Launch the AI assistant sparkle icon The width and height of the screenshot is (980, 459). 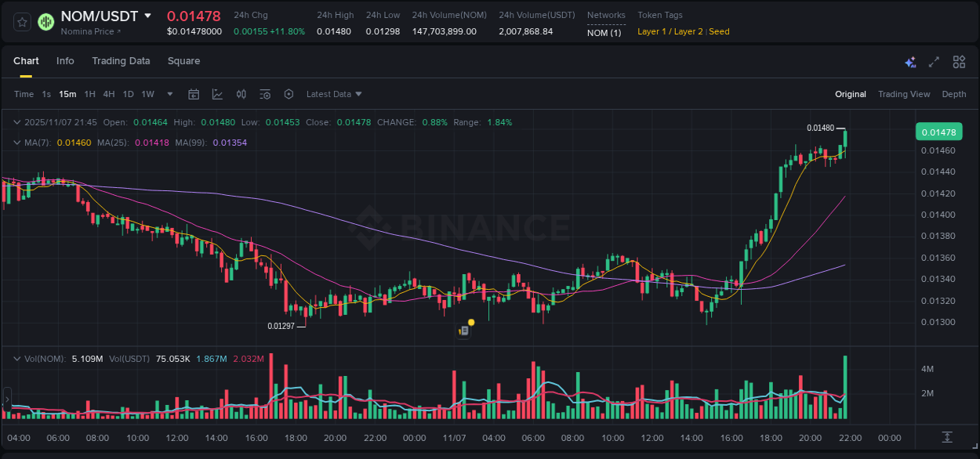pos(910,60)
